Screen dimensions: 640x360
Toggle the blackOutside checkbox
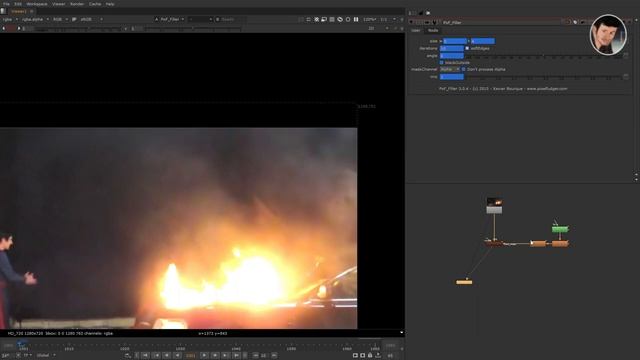pyautogui.click(x=442, y=62)
